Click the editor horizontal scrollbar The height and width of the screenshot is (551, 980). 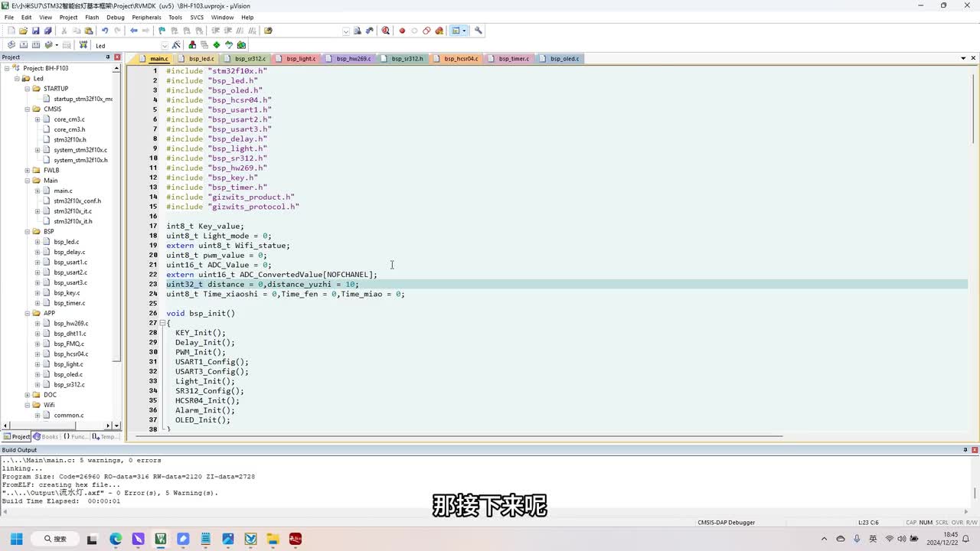coord(459,435)
